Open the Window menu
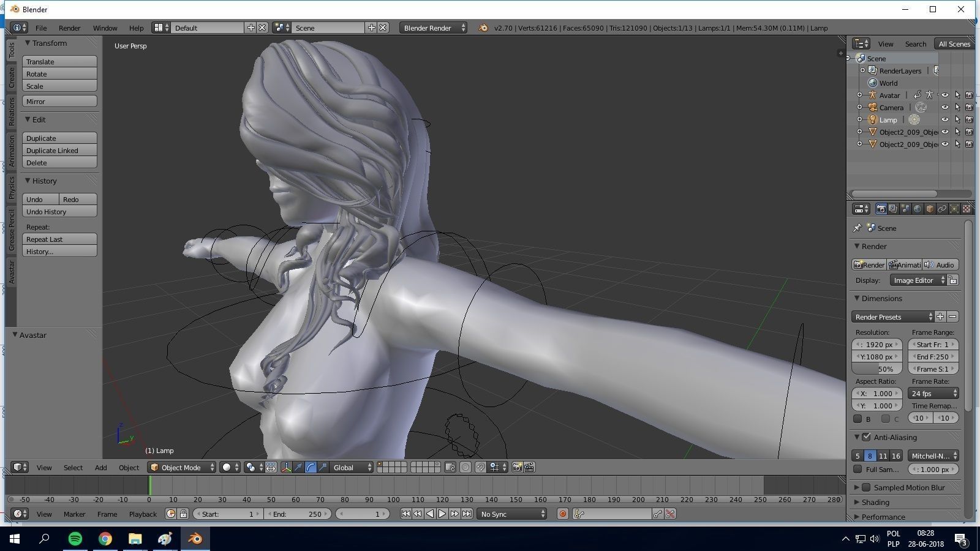The height and width of the screenshot is (551, 980). pos(105,28)
